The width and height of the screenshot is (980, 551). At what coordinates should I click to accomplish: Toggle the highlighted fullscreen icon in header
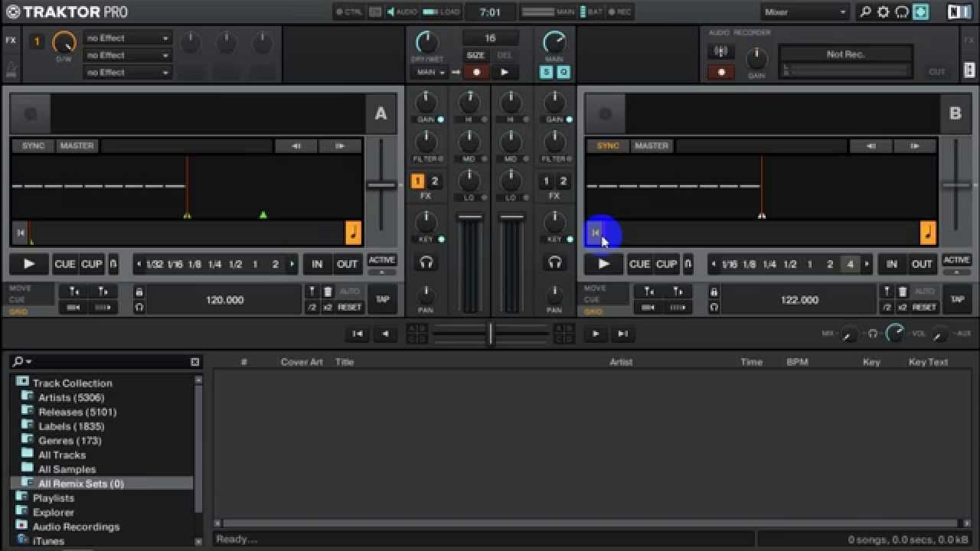pyautogui.click(x=920, y=11)
